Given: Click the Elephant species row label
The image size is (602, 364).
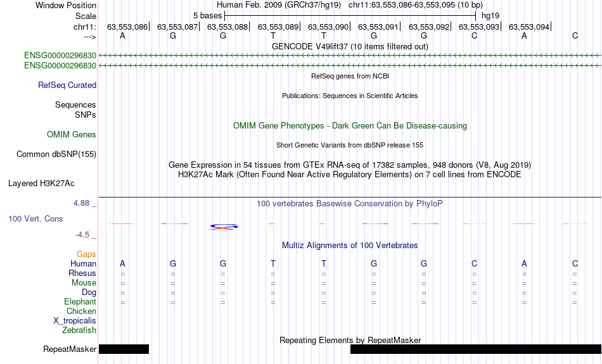Looking at the screenshot, I should point(80,302).
